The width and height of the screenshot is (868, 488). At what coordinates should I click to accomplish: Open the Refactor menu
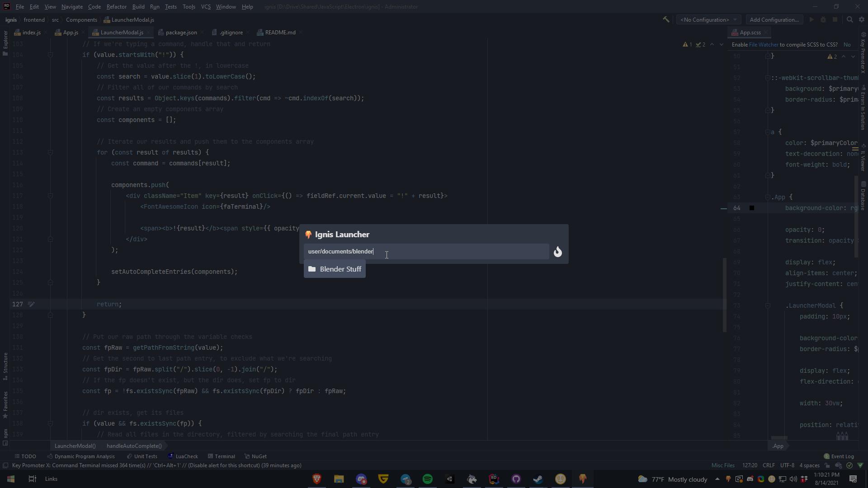(117, 7)
